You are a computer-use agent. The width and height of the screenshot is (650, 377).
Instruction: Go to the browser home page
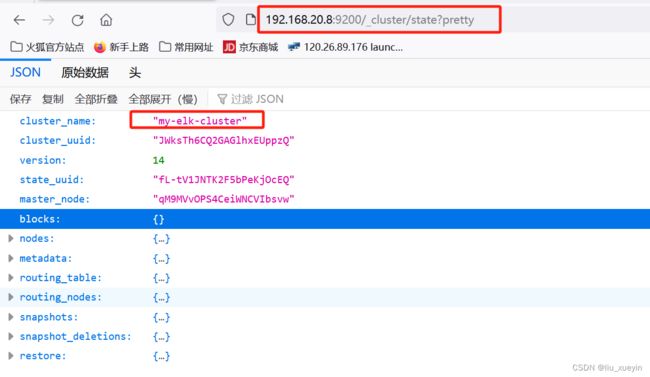[x=106, y=20]
